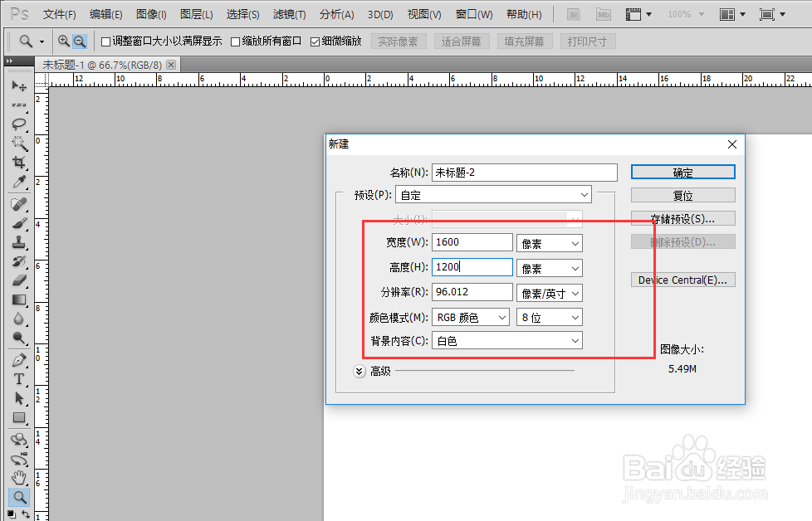Select the Brush tool
The image size is (812, 521).
[18, 224]
